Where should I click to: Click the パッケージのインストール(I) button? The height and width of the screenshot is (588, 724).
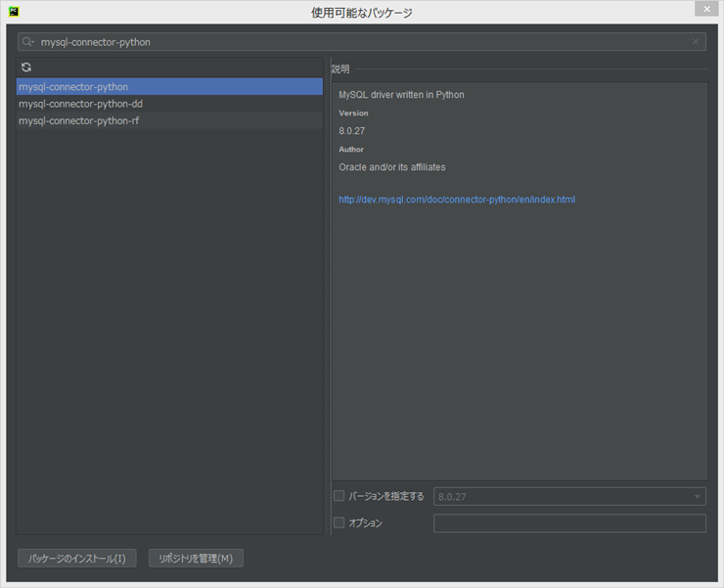tap(77, 558)
